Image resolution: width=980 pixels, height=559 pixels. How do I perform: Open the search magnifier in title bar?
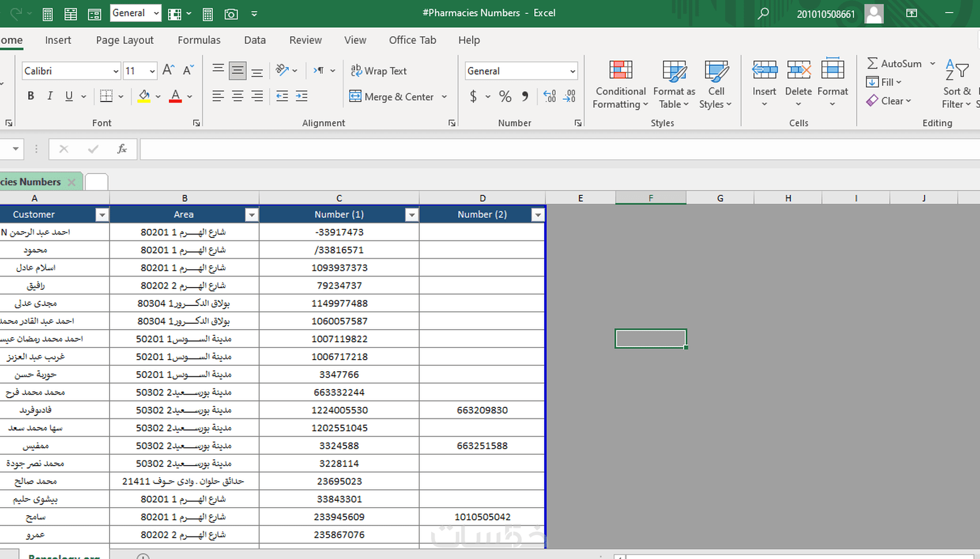763,13
